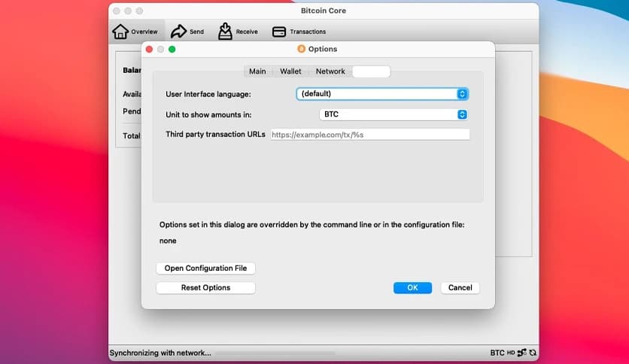This screenshot has width=629, height=364.
Task: Expand the unit to show amounts dropdown
Action: 394,114
